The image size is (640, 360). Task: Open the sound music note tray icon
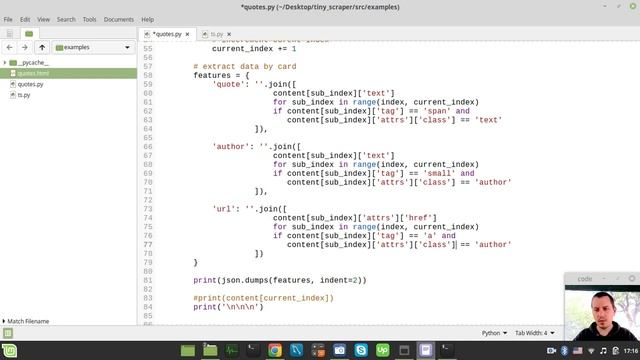click(603, 351)
